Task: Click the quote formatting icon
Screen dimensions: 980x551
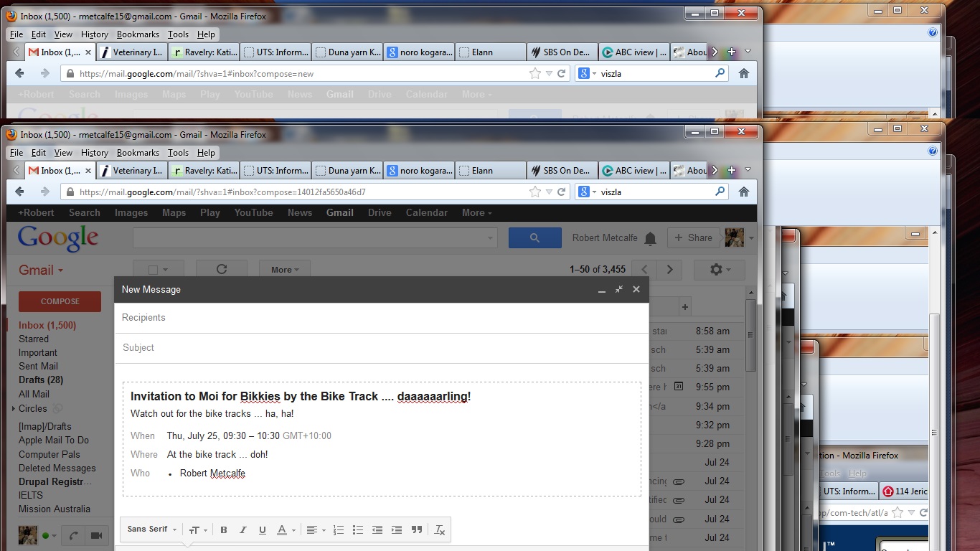Action: pyautogui.click(x=417, y=530)
